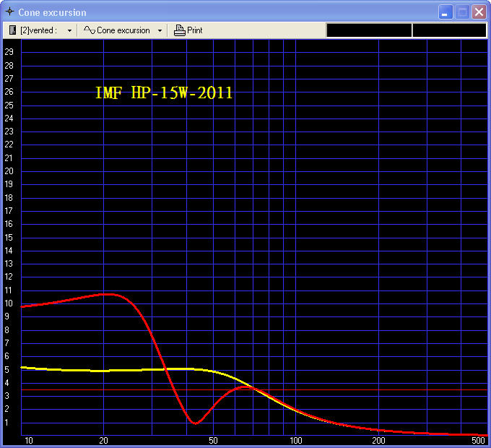Image resolution: width=491 pixels, height=448 pixels.
Task: Open the [2]vented dropdown arrow
Action: click(x=69, y=30)
